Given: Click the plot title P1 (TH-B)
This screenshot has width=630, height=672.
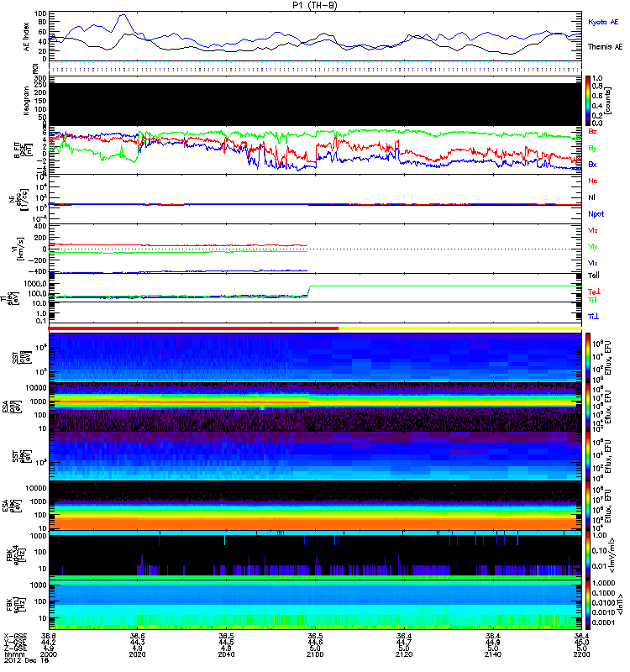Looking at the screenshot, I should (314, 5).
